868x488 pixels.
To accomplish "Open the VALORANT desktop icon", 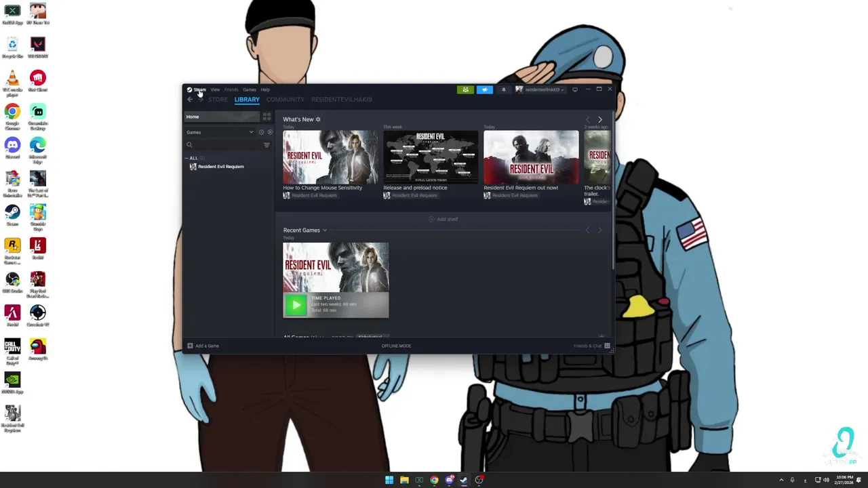I will (x=37, y=47).
